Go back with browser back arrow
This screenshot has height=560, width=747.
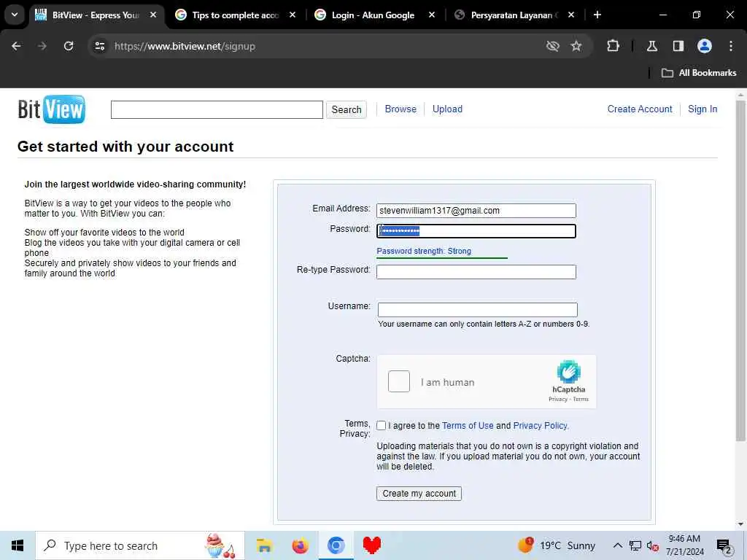point(16,46)
